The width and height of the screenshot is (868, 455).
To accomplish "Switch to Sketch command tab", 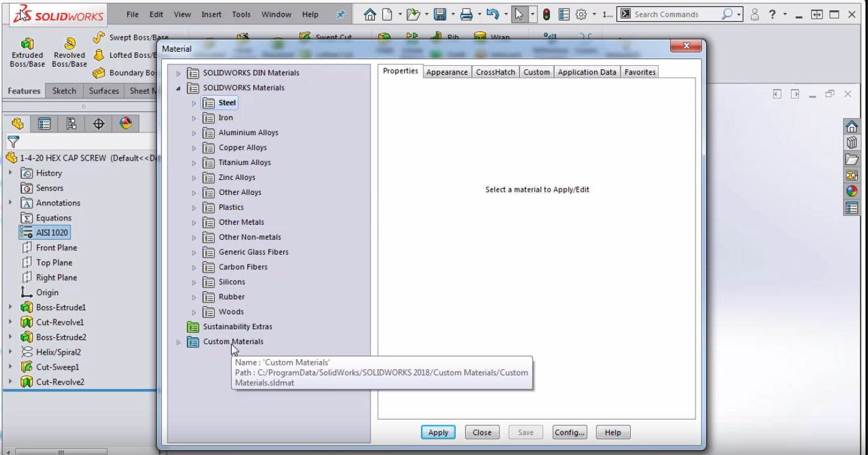I will pyautogui.click(x=64, y=91).
